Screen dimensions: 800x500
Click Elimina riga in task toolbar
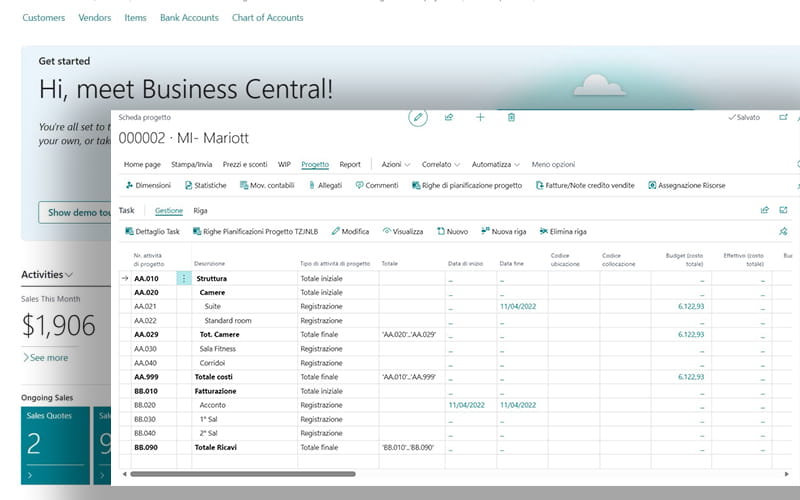[562, 231]
